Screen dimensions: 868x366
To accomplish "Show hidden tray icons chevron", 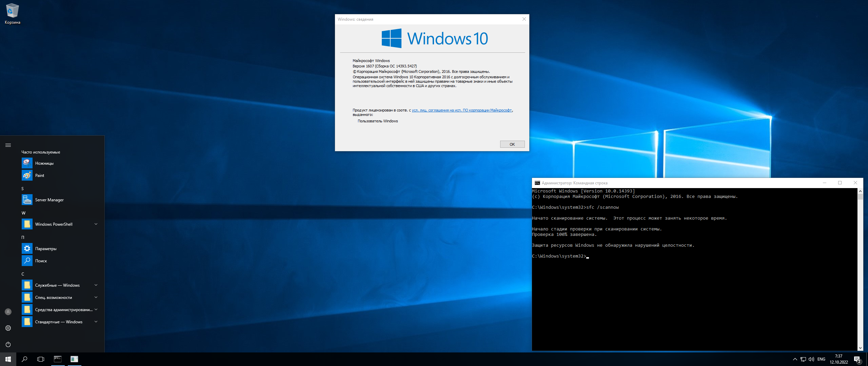I will click(795, 359).
